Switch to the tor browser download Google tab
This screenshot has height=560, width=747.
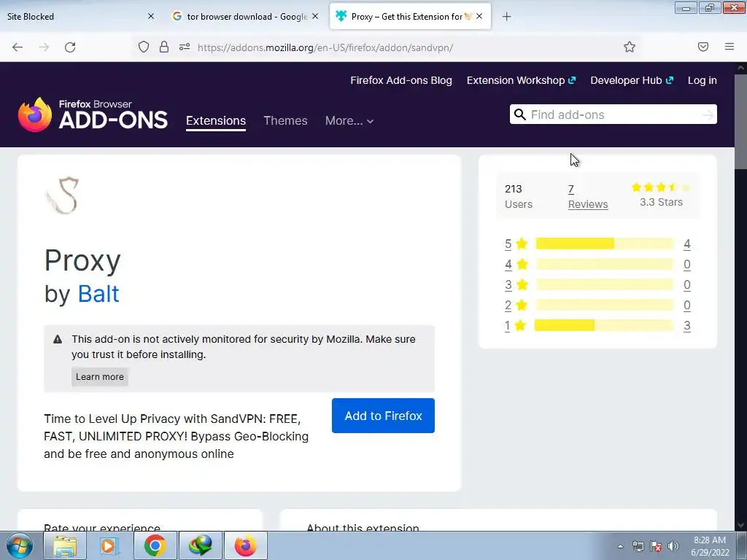(245, 17)
